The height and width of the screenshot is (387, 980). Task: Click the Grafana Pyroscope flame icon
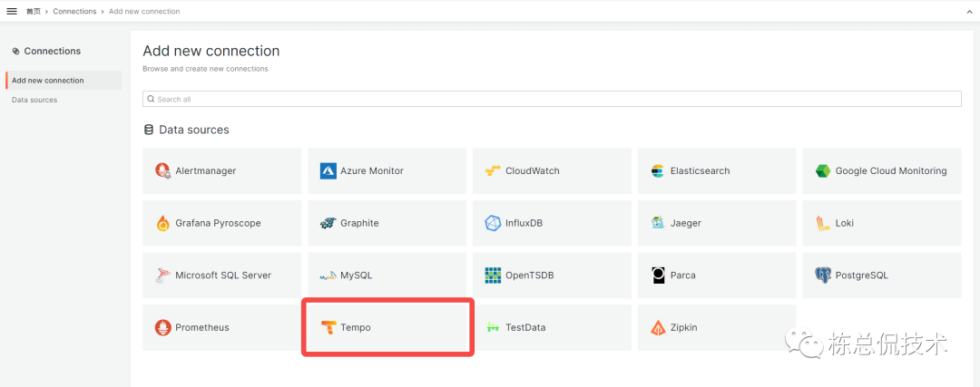coord(163,223)
